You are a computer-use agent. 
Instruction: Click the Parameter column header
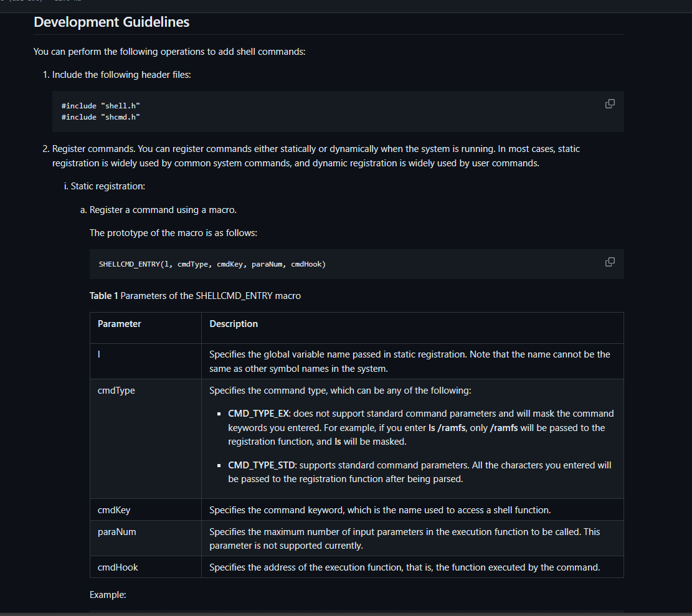[x=119, y=323]
